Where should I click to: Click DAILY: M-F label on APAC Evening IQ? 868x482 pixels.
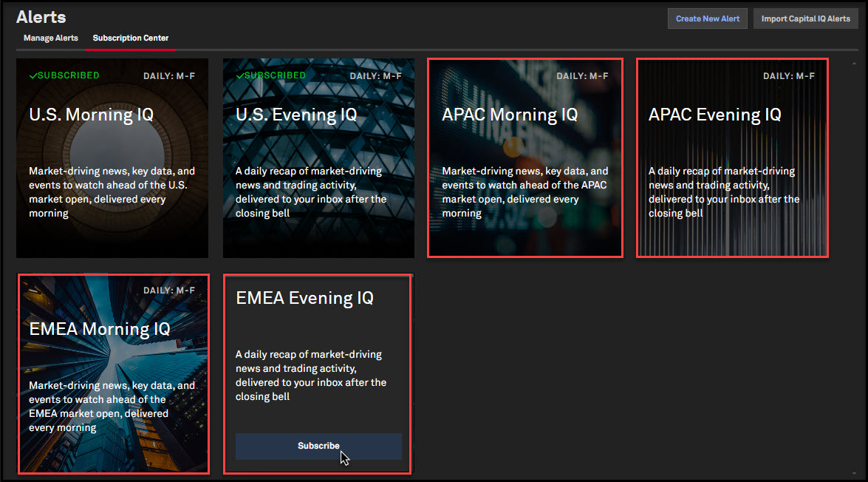[789, 76]
